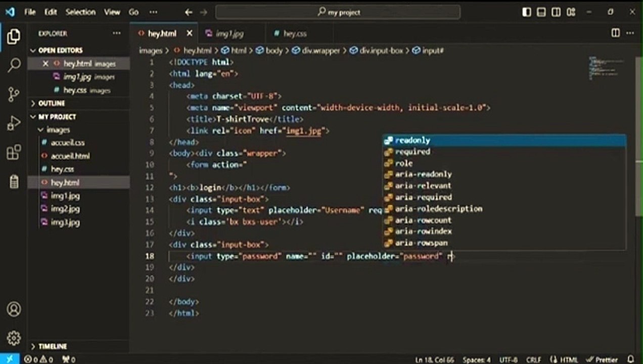Select aria-rowcount autocomplete suggestion

(x=504, y=220)
